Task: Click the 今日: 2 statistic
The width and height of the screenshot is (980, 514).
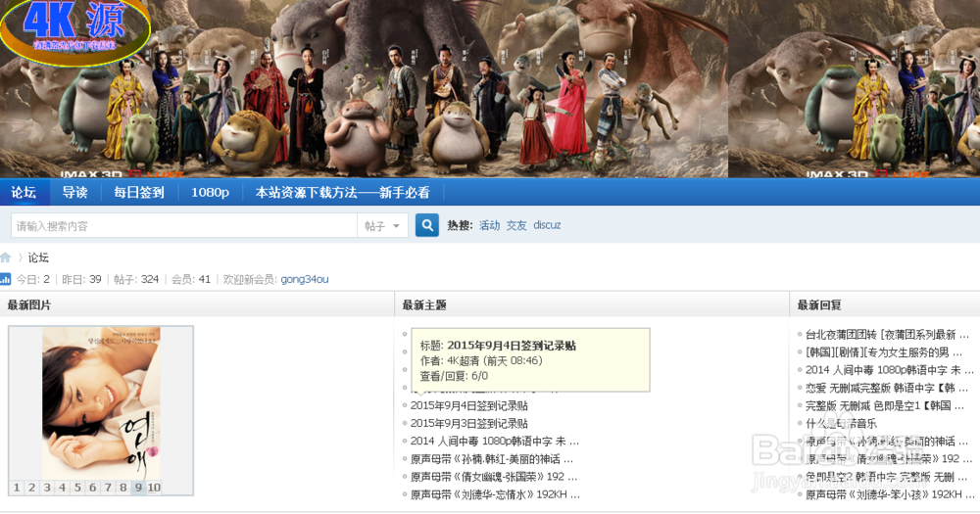Action: pos(33,279)
